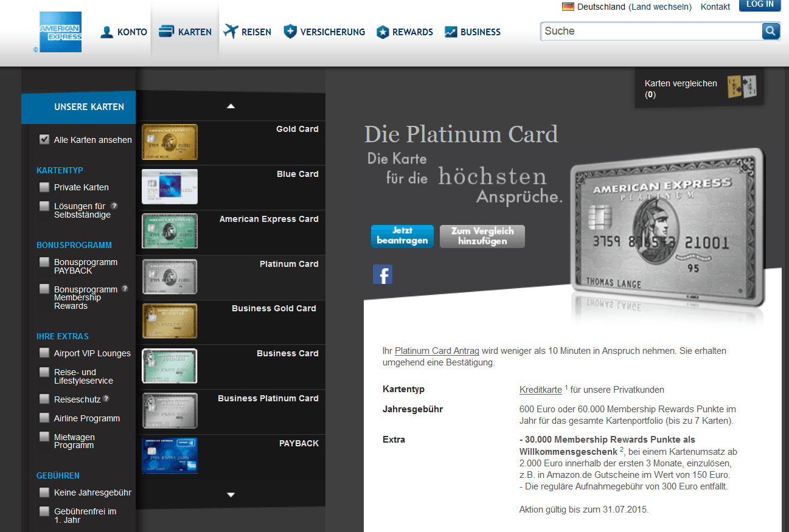Screen dimensions: 789x532
Task: Open the Versicherung menu
Action: coord(324,32)
